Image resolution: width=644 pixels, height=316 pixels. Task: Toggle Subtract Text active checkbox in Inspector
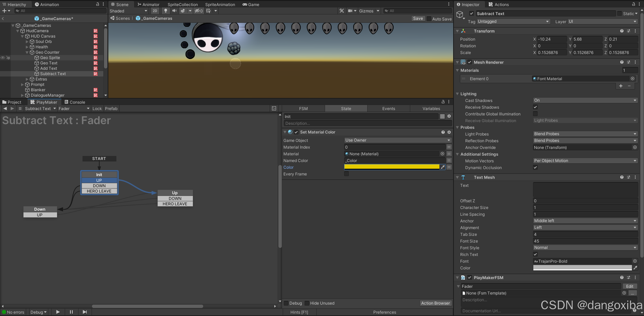tap(472, 13)
